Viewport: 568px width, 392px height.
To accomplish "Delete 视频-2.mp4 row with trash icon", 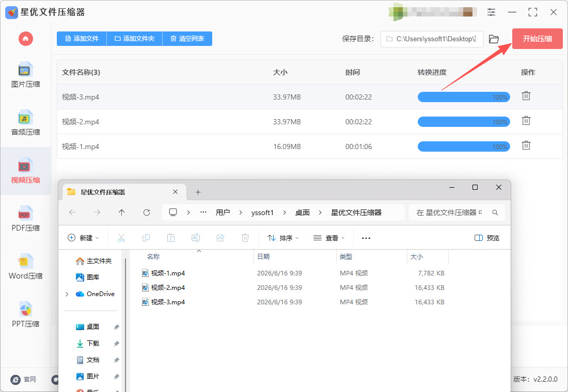I will click(526, 121).
